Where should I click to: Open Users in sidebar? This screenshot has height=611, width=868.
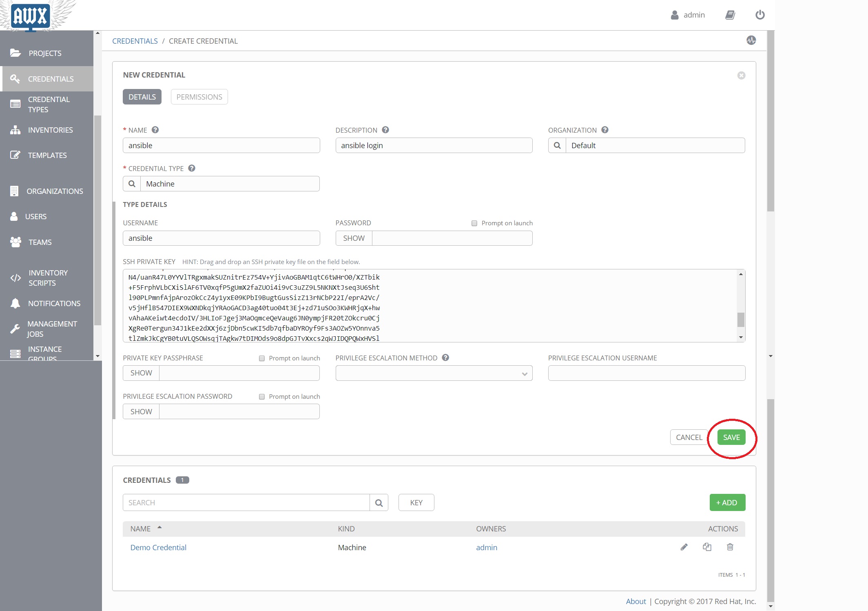pos(47,216)
